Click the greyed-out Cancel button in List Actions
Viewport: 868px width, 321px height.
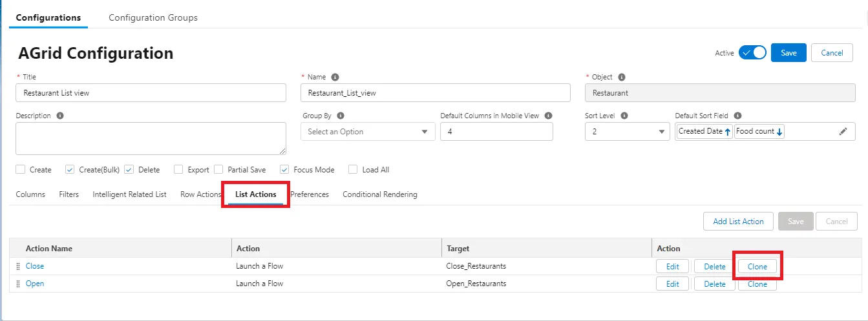pos(836,222)
